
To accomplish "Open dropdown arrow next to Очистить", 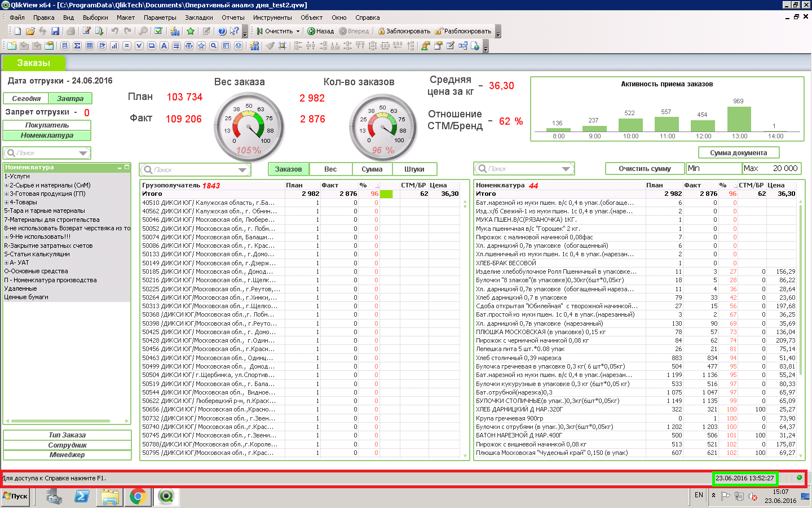I will [x=298, y=32].
